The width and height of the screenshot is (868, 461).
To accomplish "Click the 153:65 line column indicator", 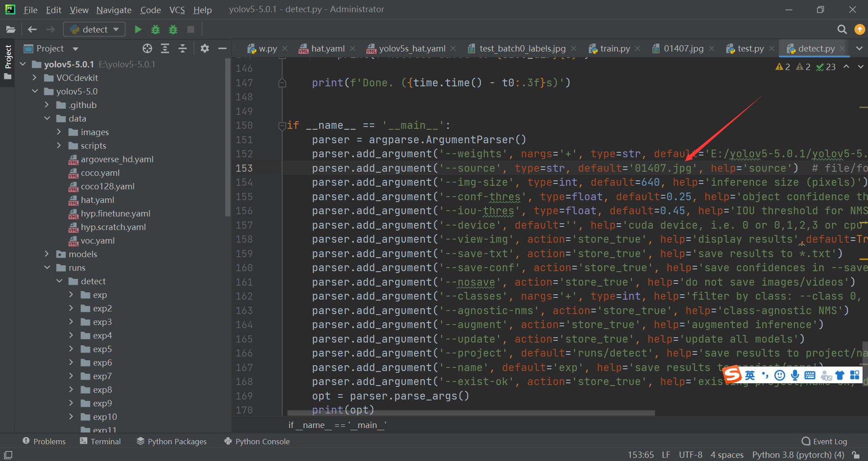I will tap(641, 455).
